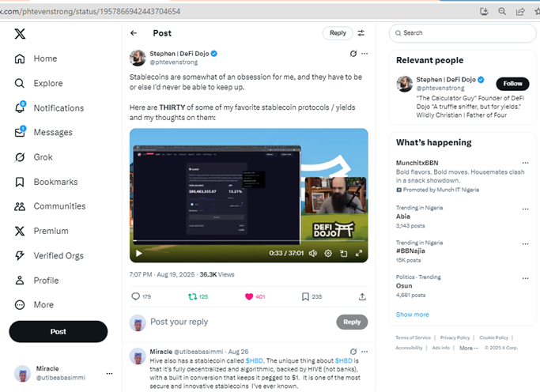The width and height of the screenshot is (540, 392).
Task: Open more options on Stephen's post
Action: click(364, 53)
